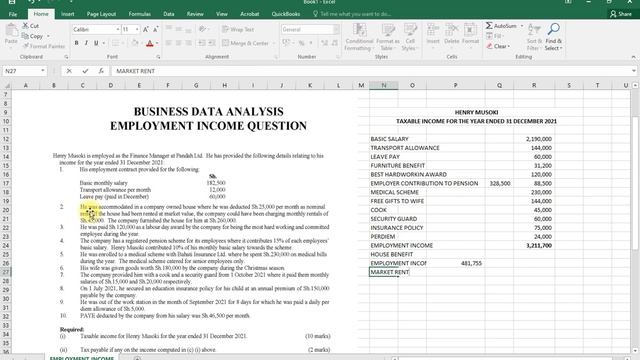This screenshot has width=640, height=360.
Task: Open Conditional Formatting
Action: 359,37
